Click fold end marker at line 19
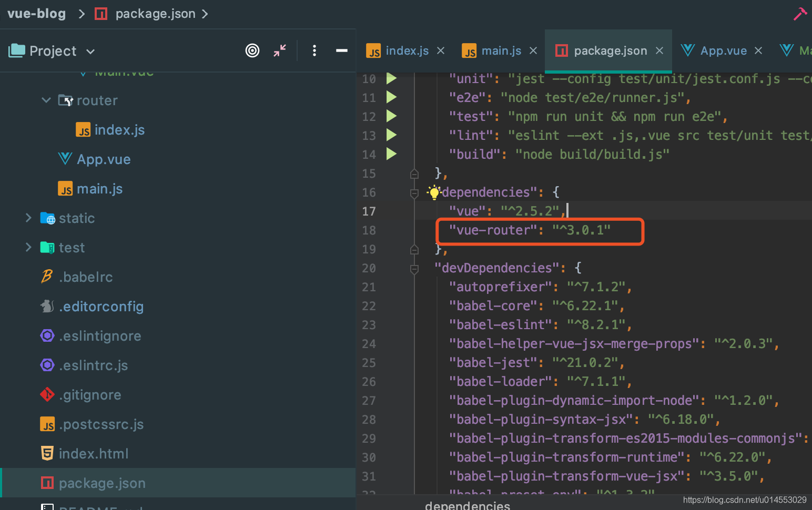 [x=414, y=249]
